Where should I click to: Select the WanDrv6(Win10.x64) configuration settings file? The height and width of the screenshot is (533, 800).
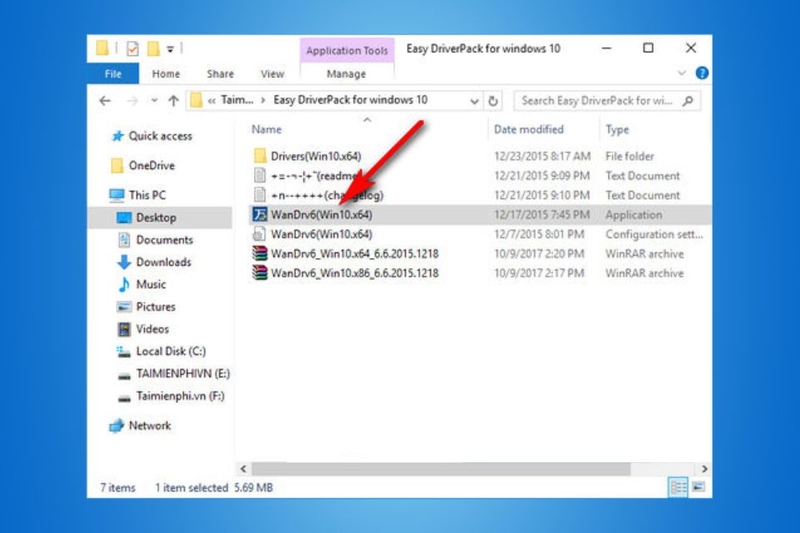[x=321, y=234]
